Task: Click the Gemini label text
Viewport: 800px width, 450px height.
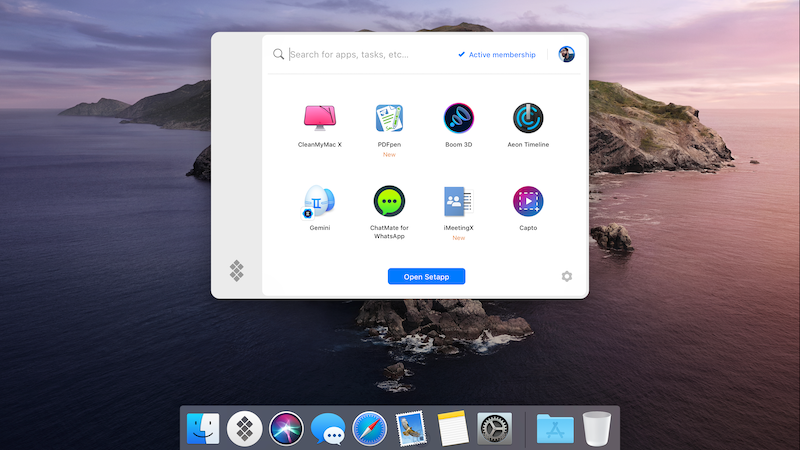Action: [x=320, y=228]
